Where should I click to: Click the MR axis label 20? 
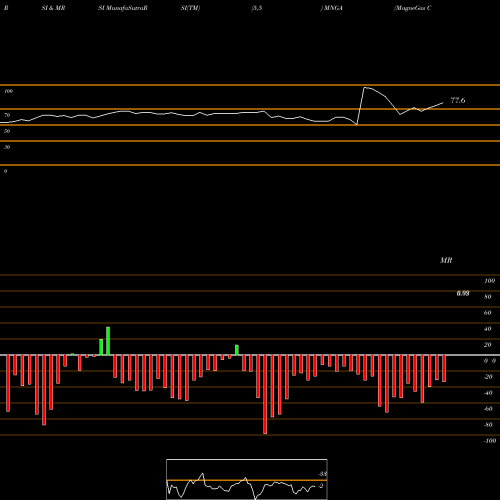pyautogui.click(x=487, y=345)
